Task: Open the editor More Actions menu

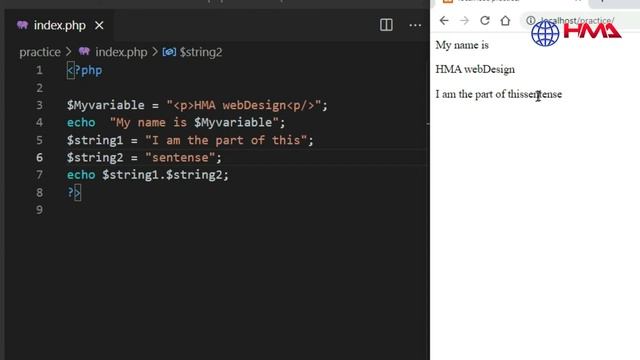Action: click(415, 25)
